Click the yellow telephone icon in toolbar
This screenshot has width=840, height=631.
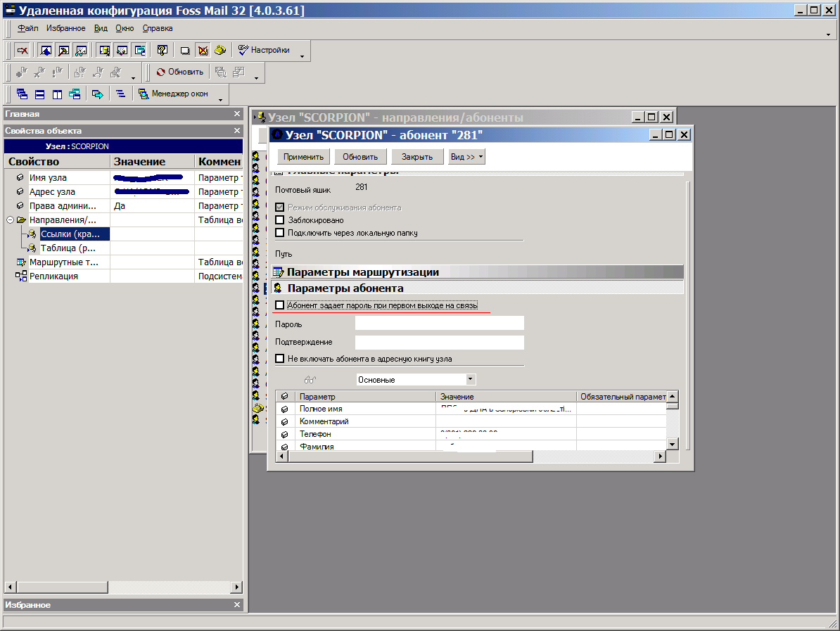pyautogui.click(x=219, y=51)
